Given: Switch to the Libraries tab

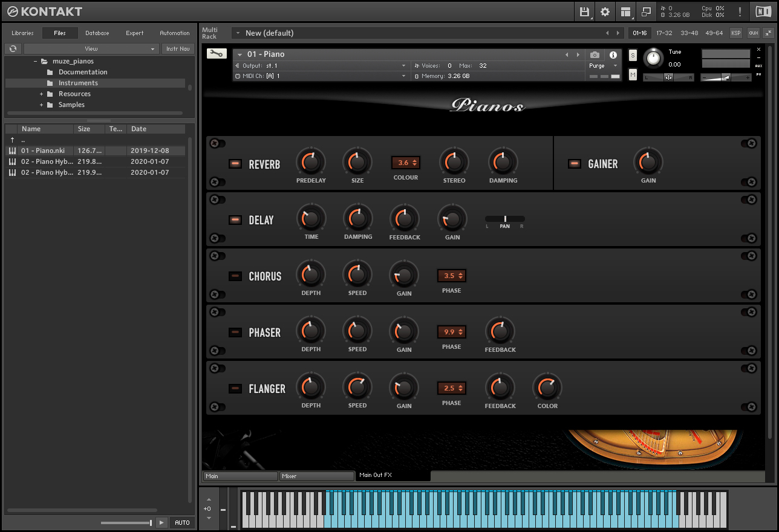Looking at the screenshot, I should [23, 33].
